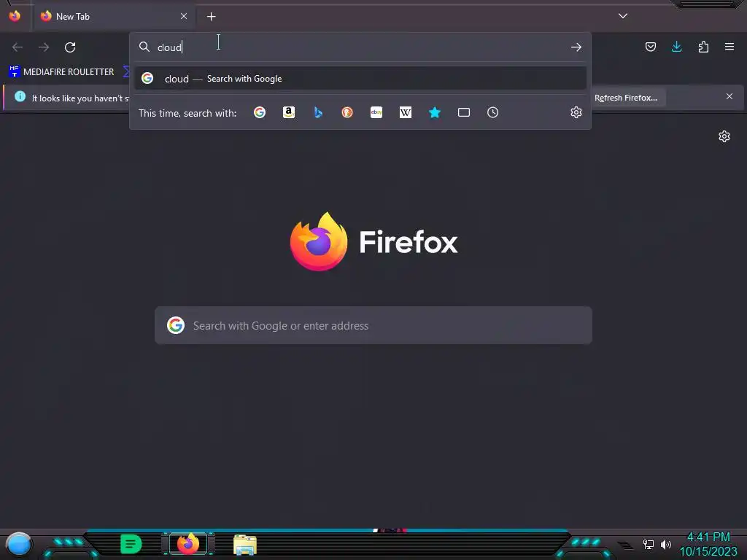Select the New Tab tab
This screenshot has width=747, height=560.
(115, 16)
